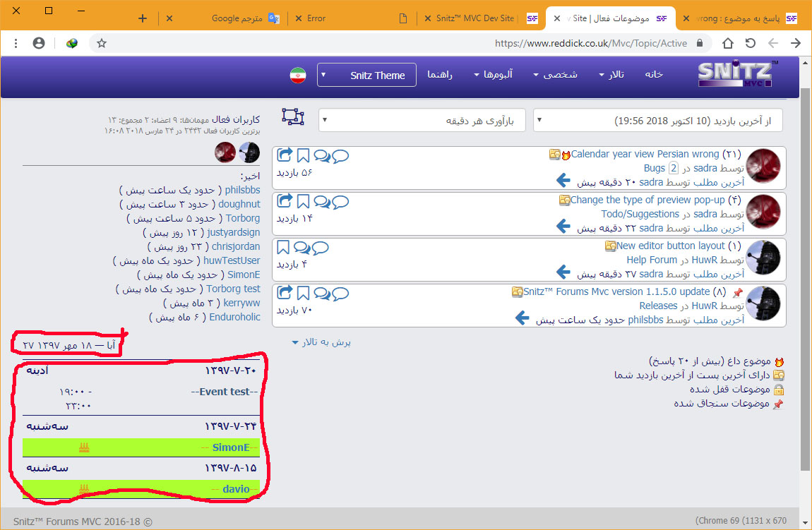Expand the 'پرش به تالار' forum jump list
The image size is (812, 530).
pyautogui.click(x=322, y=342)
